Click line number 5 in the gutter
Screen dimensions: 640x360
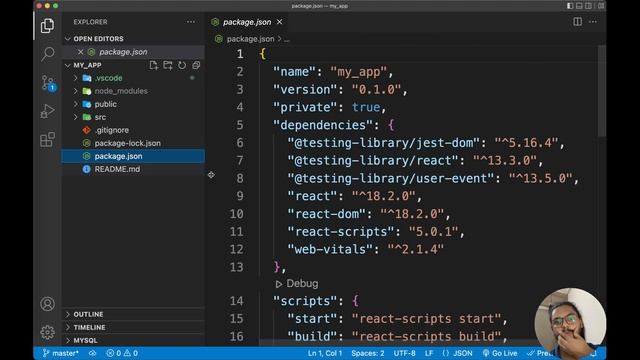240,125
